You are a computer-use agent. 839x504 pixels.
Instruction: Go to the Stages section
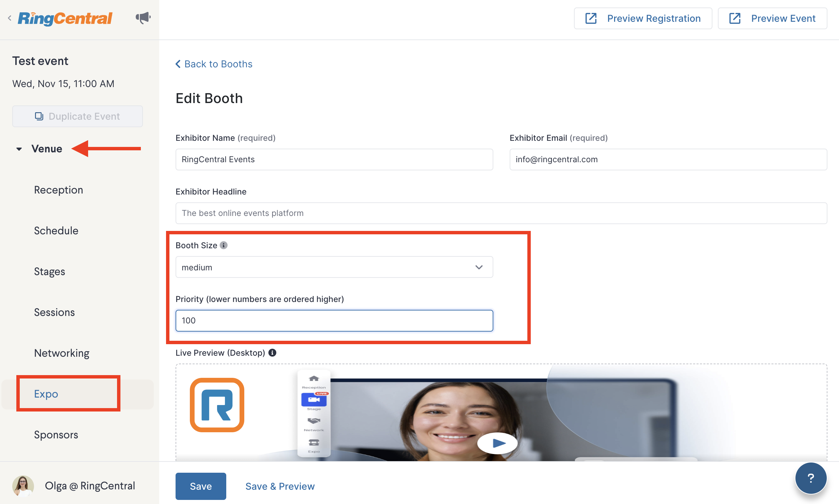coord(49,271)
